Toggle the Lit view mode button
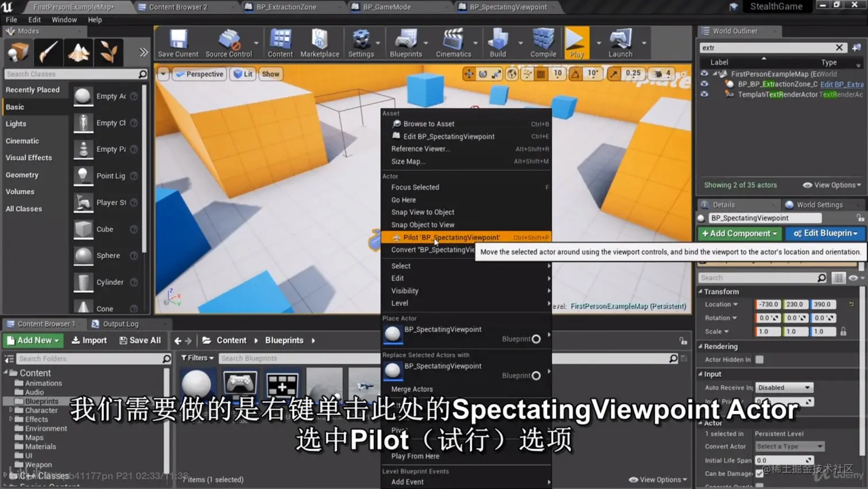The width and height of the screenshot is (868, 489). pyautogui.click(x=243, y=74)
